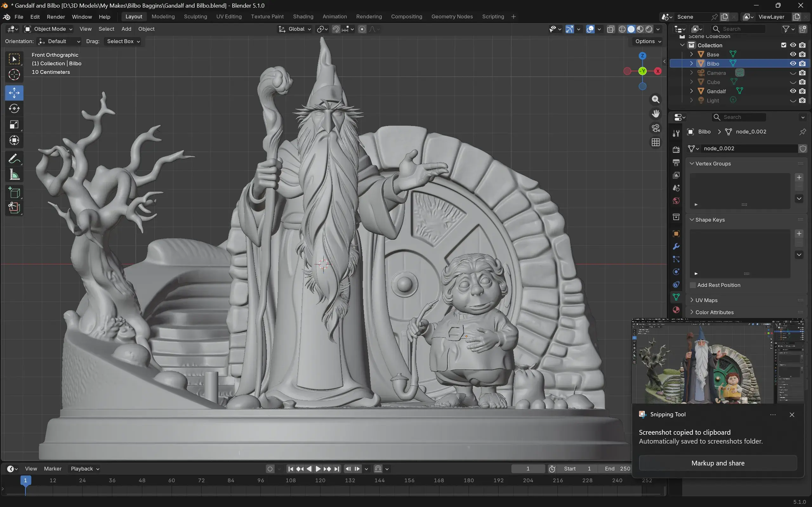Show the Cube object in viewport

[793, 82]
